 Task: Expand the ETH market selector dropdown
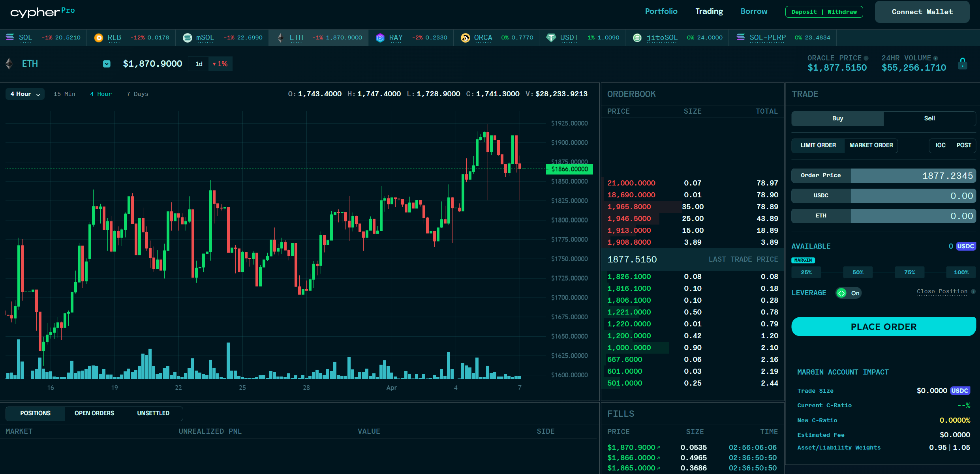pos(107,64)
